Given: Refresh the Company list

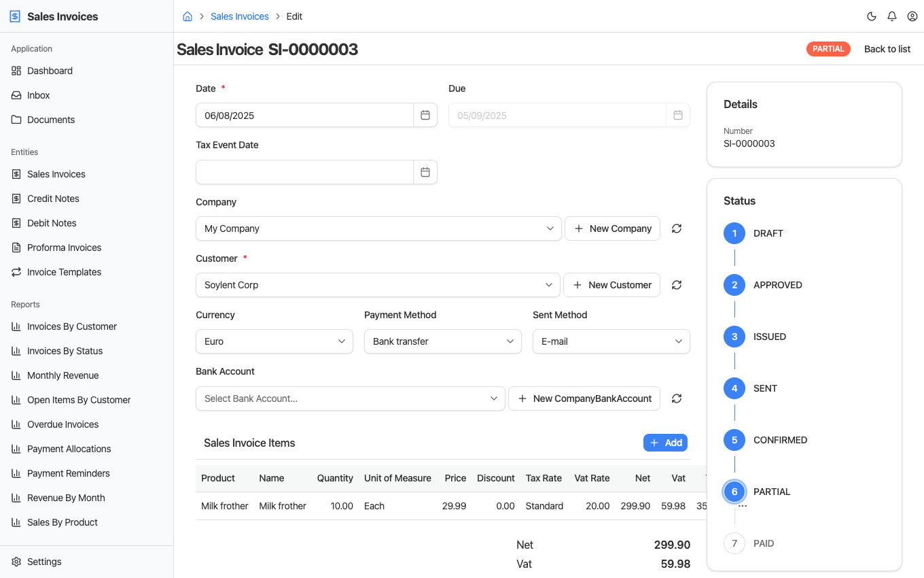Looking at the screenshot, I should [x=677, y=228].
